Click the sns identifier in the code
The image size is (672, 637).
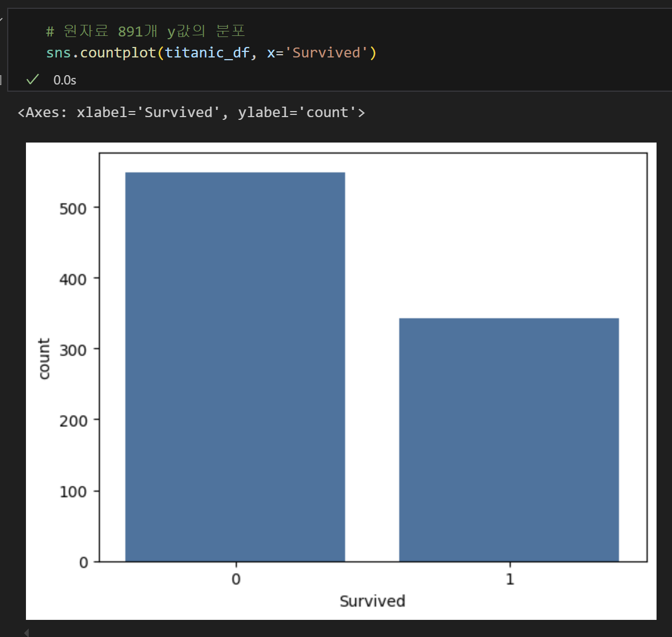(x=59, y=53)
